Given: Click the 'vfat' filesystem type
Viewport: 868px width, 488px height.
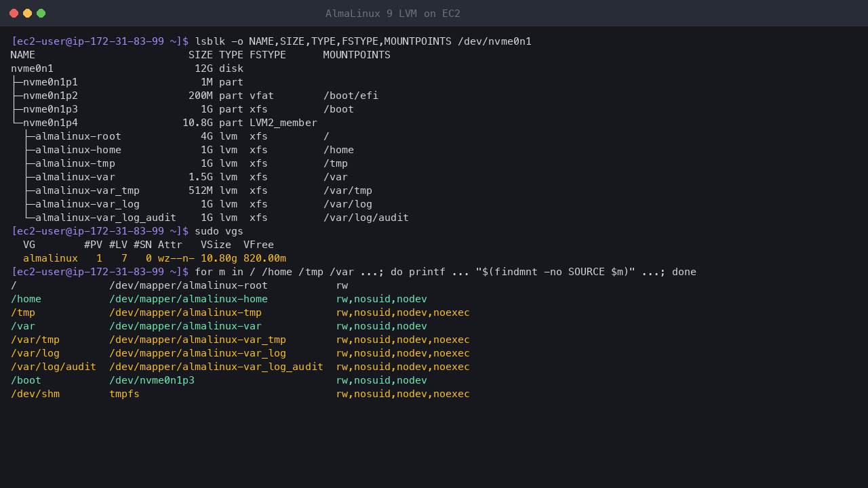Looking at the screenshot, I should click(x=262, y=96).
